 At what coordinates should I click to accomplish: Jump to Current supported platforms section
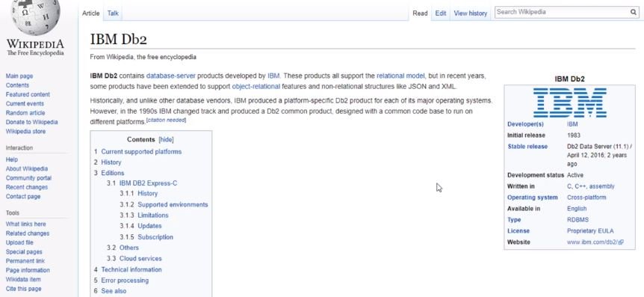coord(141,152)
